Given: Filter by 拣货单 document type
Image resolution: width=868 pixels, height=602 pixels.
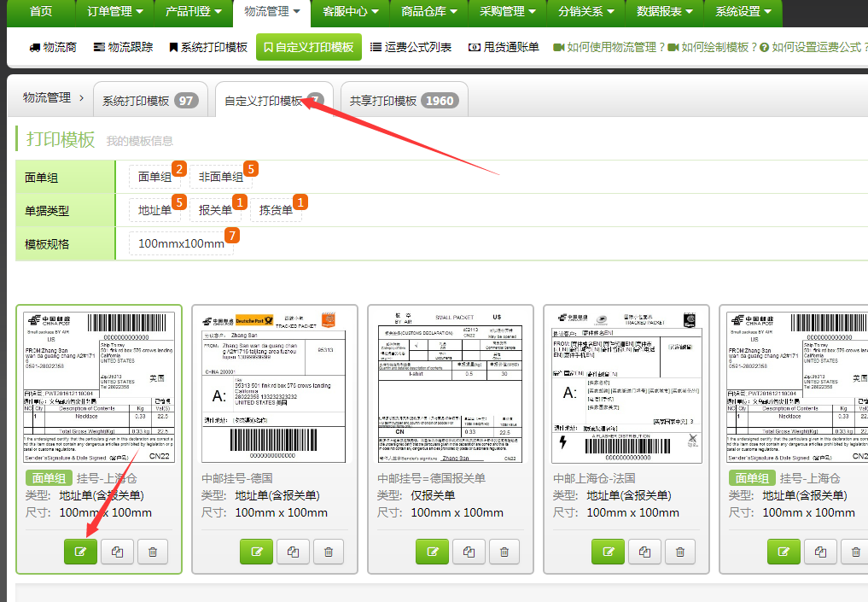Looking at the screenshot, I should 276,210.
